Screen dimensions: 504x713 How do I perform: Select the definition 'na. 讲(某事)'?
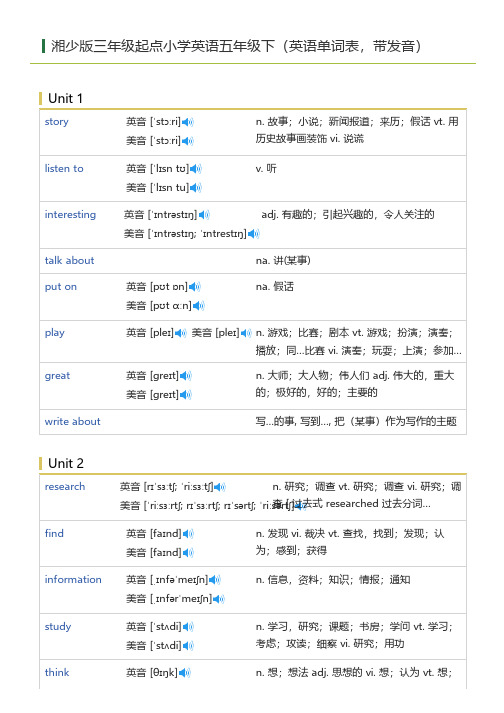(x=283, y=261)
